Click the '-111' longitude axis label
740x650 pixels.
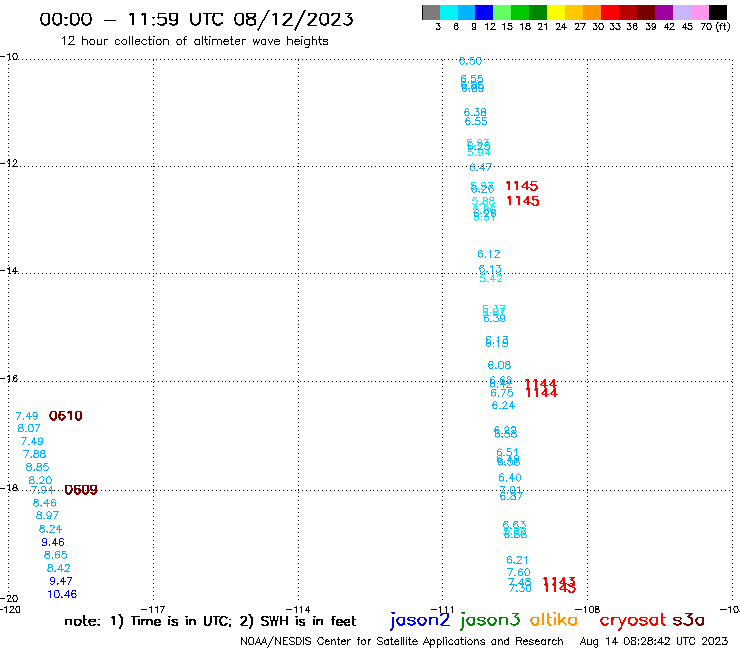coord(442,609)
